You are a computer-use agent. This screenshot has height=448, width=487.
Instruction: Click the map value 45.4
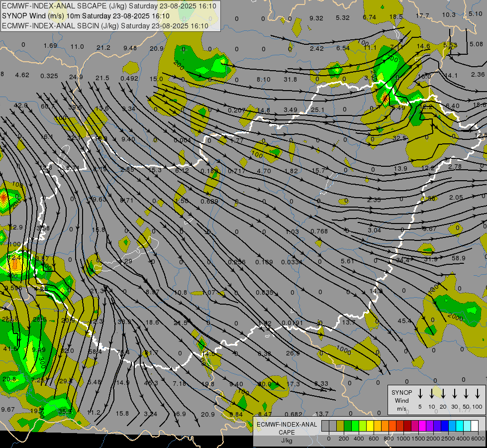[404, 321]
